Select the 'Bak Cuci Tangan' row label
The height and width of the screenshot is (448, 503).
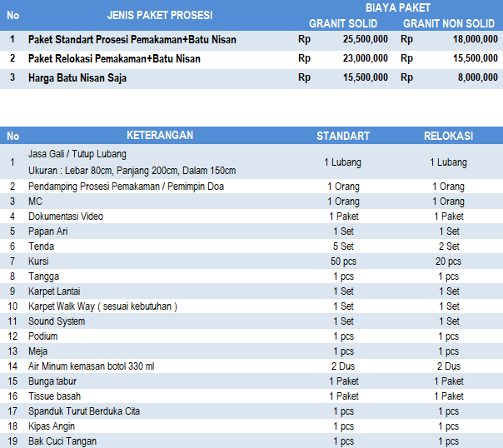pos(62,441)
